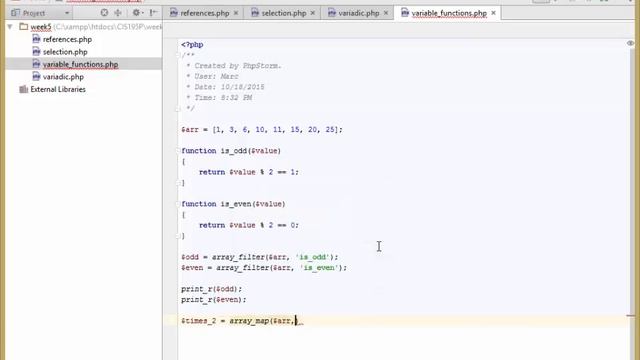
Task: Click PHP icon on the references.php tab
Action: (x=173, y=13)
